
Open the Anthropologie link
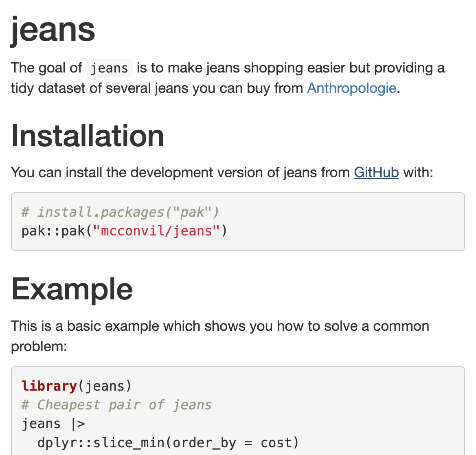coord(351,88)
